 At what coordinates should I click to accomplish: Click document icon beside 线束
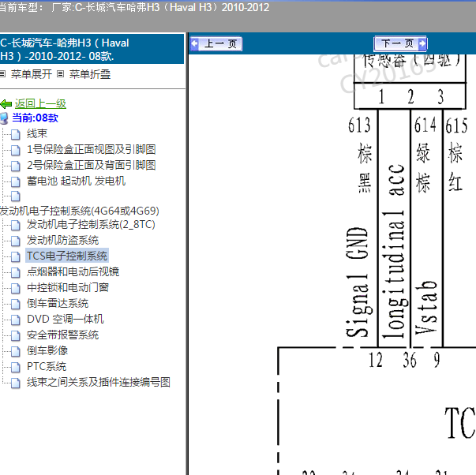click(x=16, y=134)
